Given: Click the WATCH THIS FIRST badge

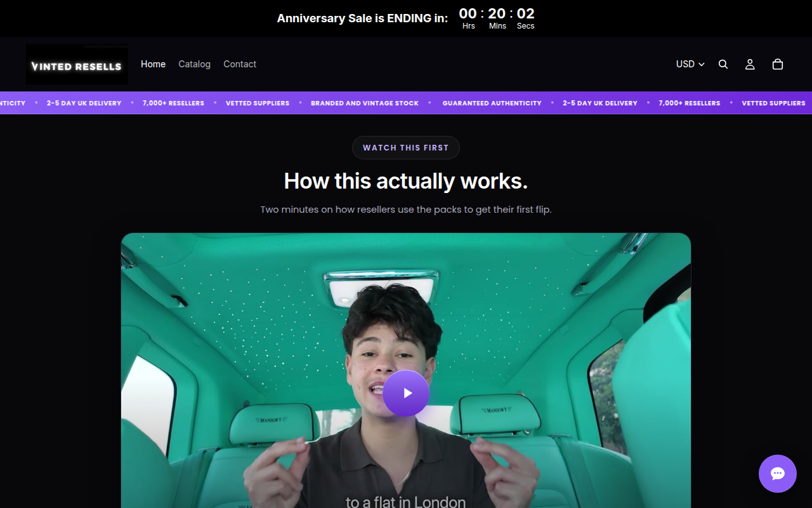Looking at the screenshot, I should 406,147.
